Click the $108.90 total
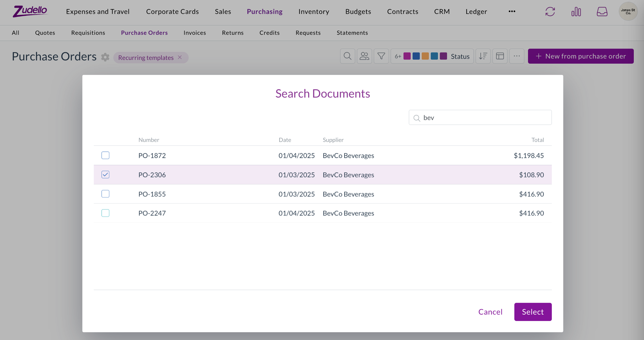 click(531, 175)
